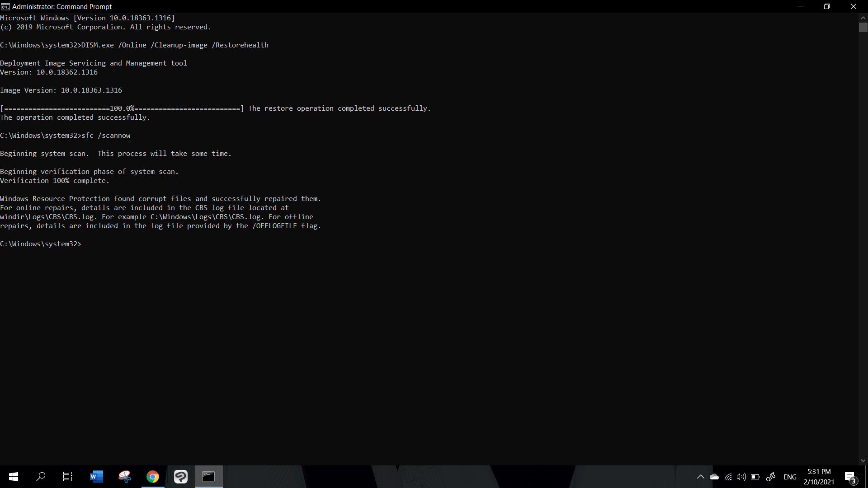The image size is (868, 488).
Task: Switch to Google Chrome on taskbar
Action: tap(153, 477)
